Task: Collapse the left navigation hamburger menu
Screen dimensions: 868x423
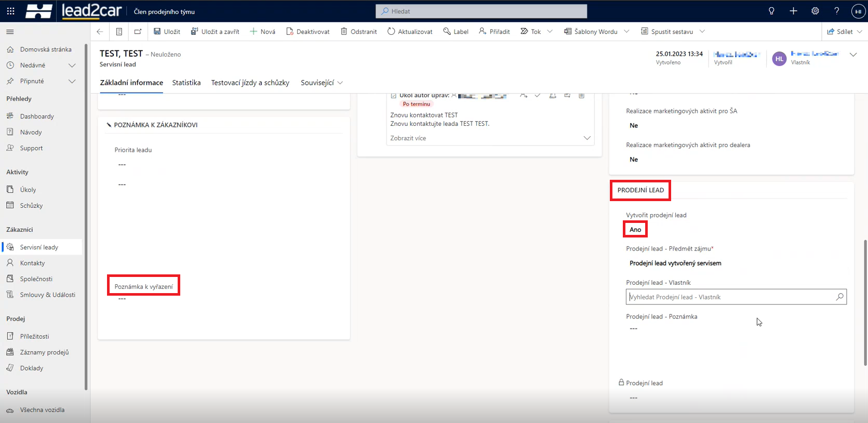Action: coord(10,32)
